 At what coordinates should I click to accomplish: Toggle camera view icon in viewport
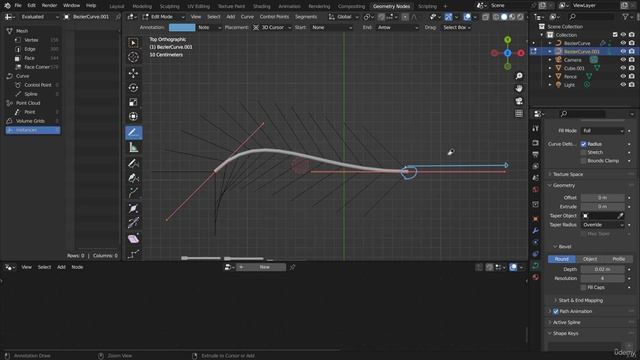click(519, 101)
